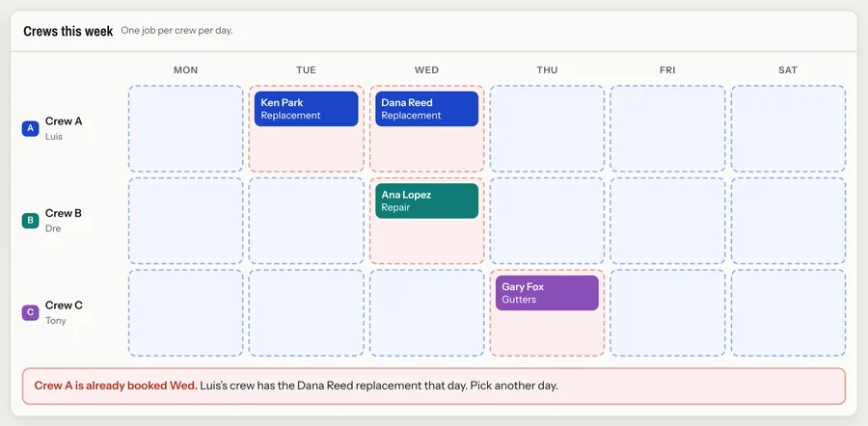Click the SAT column header
This screenshot has height=426, width=868.
point(788,69)
